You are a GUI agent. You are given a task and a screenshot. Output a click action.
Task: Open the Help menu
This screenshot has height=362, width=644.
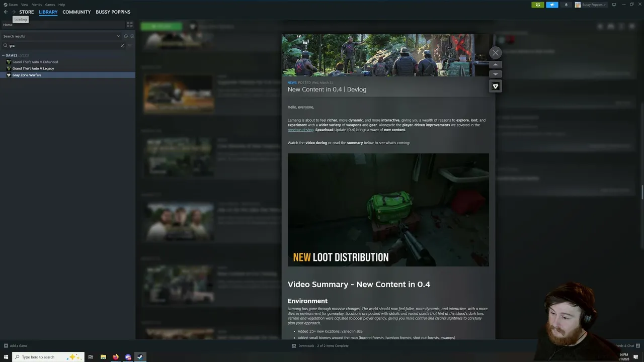tap(61, 5)
